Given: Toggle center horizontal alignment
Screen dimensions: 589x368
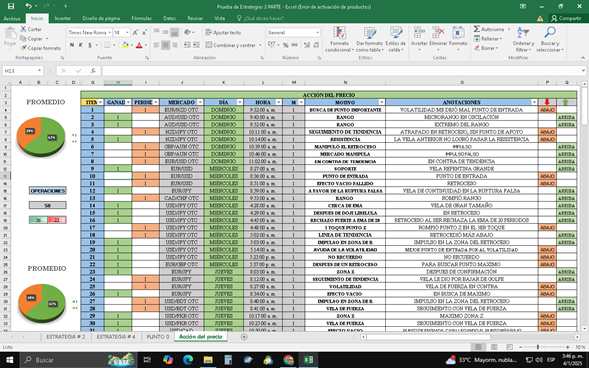Looking at the screenshot, I should coord(165,45).
